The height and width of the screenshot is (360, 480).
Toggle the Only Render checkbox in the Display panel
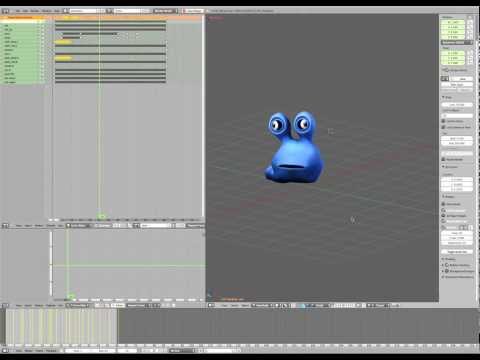coord(444,204)
